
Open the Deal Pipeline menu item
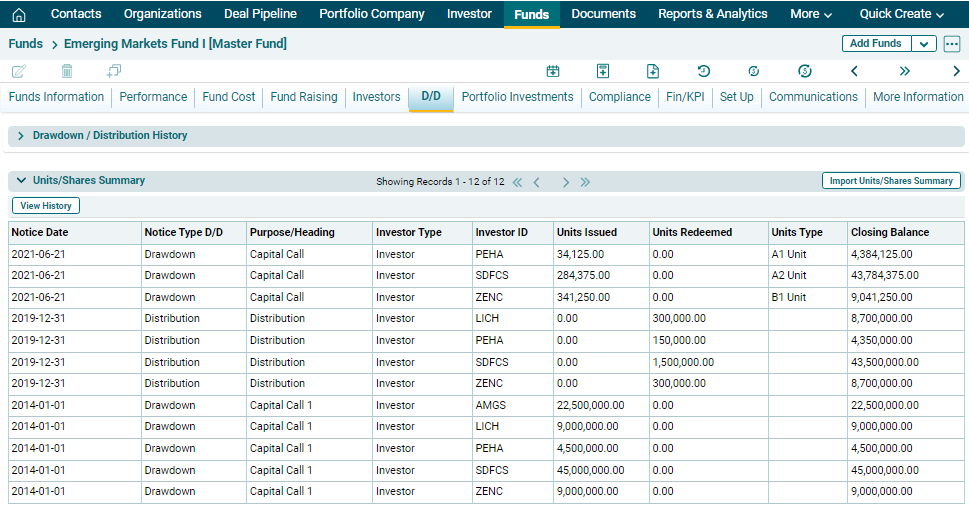tap(260, 14)
